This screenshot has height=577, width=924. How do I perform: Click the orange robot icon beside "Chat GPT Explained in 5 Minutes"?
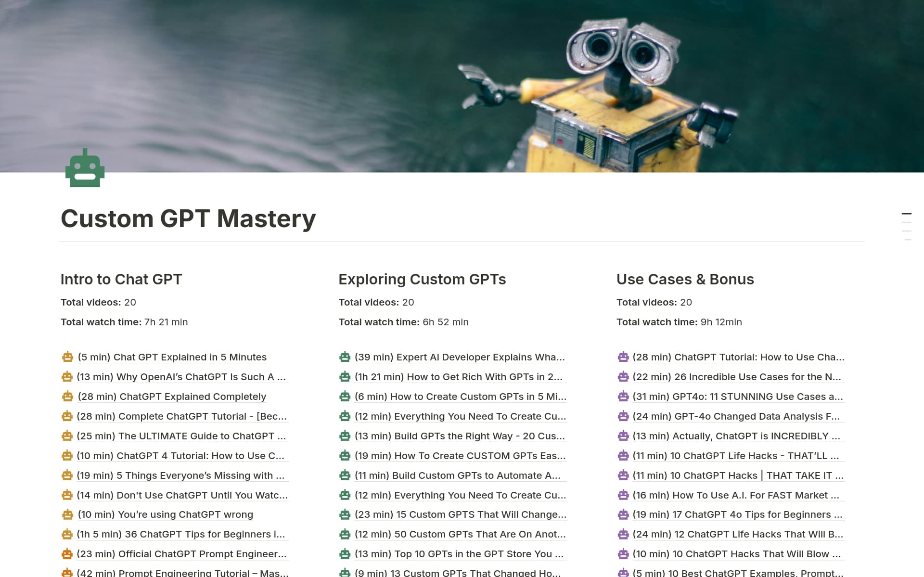click(x=67, y=357)
